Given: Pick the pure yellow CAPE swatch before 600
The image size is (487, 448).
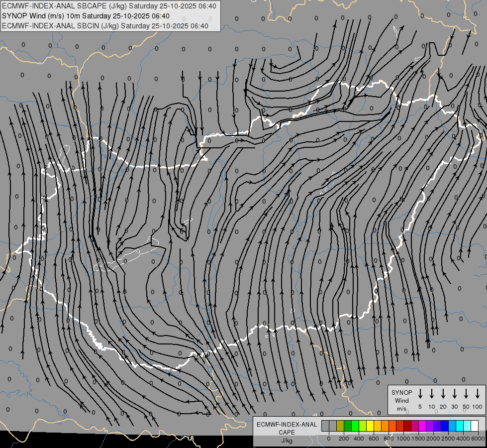Looking at the screenshot, I should [370, 426].
